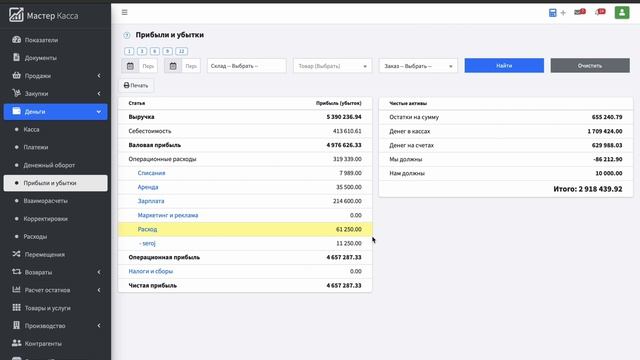Click the second period calendar icon
Screen dimensions: 640x360
173,66
